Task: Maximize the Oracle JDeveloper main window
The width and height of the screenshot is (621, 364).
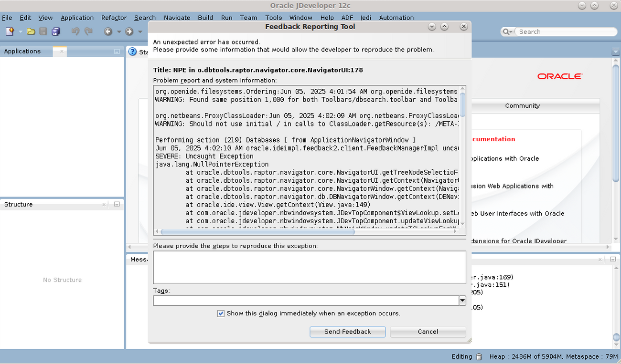Action: [x=594, y=6]
